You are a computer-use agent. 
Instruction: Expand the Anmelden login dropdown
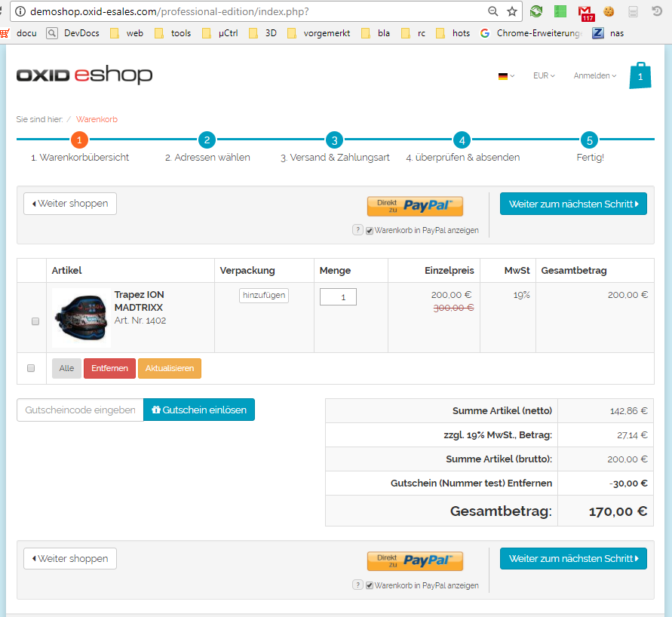click(594, 76)
